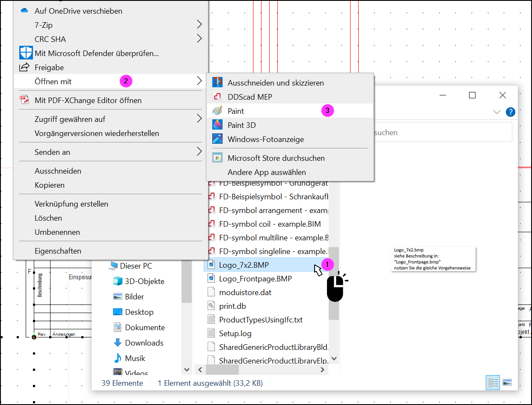Click the PDF-XChange Editor icon
The height and width of the screenshot is (405, 532).
point(24,100)
